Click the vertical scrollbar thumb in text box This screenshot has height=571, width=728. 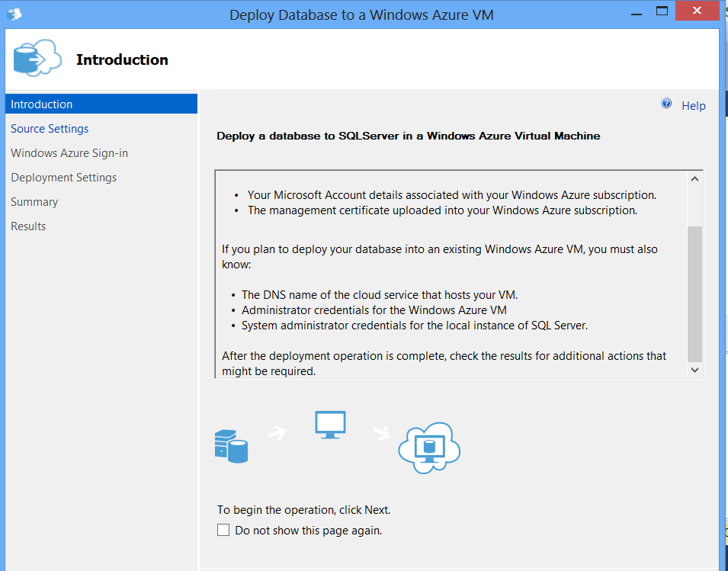pyautogui.click(x=694, y=294)
